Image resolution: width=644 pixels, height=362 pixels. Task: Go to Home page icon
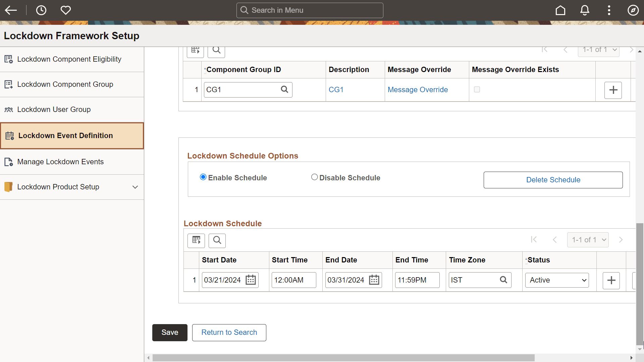click(x=560, y=10)
